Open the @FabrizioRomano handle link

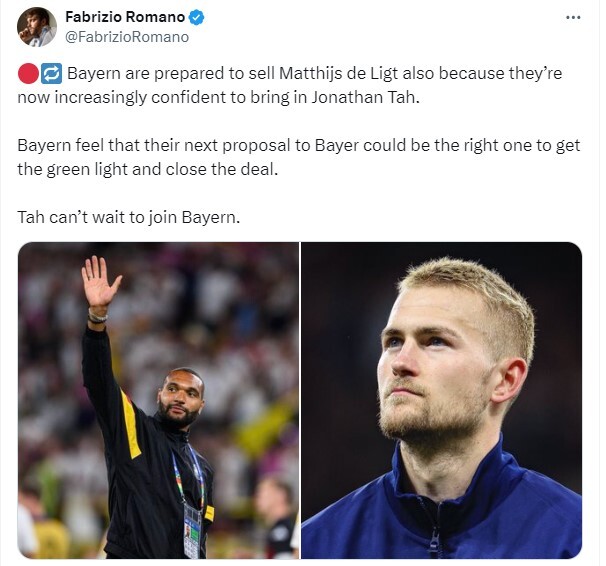click(127, 37)
